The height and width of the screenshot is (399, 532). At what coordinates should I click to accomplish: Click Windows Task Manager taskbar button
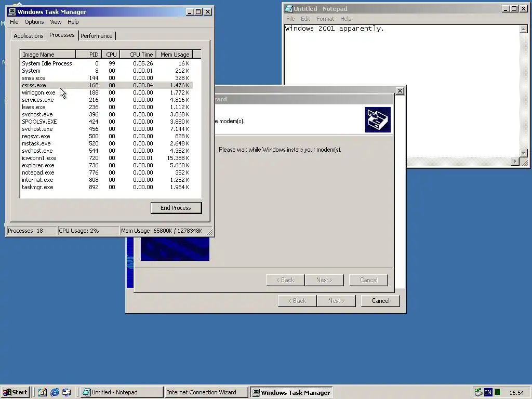291,392
